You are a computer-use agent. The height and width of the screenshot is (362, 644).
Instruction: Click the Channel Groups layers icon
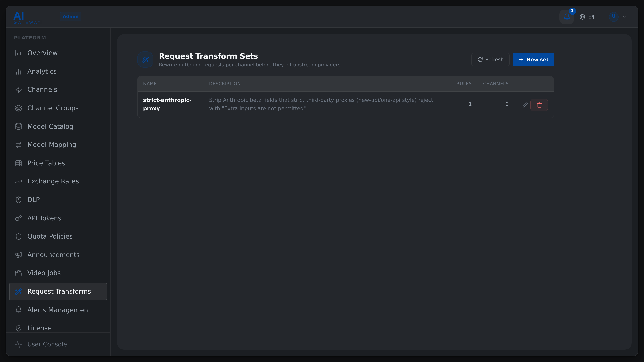click(19, 108)
